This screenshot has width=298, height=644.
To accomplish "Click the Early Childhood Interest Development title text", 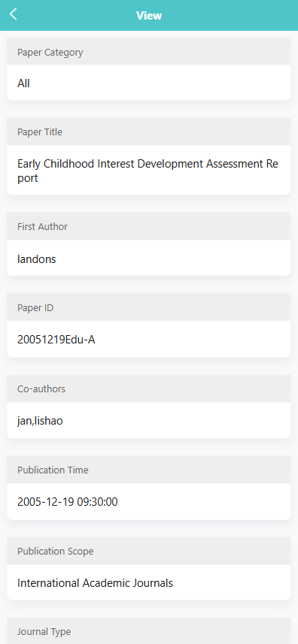I will [x=147, y=171].
